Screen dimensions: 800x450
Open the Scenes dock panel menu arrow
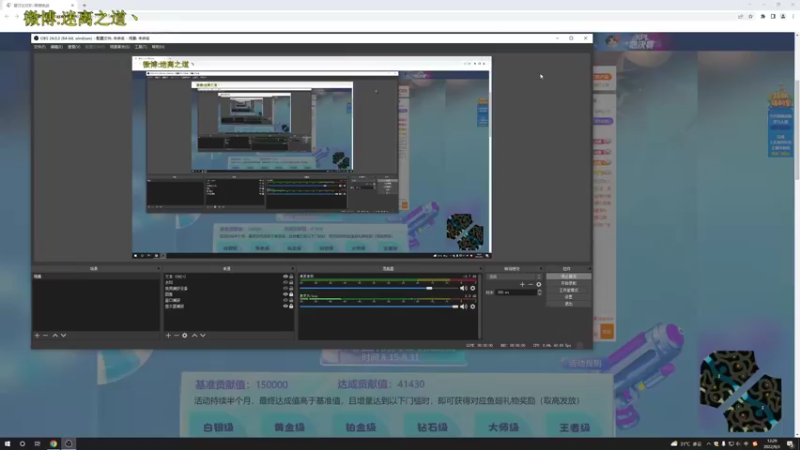click(158, 268)
